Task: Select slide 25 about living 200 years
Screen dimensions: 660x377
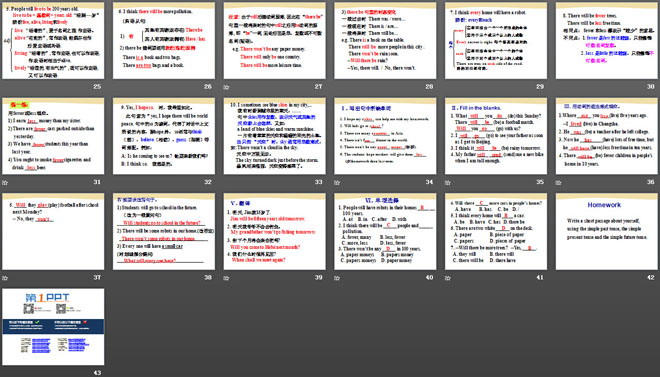Action: [x=53, y=40]
